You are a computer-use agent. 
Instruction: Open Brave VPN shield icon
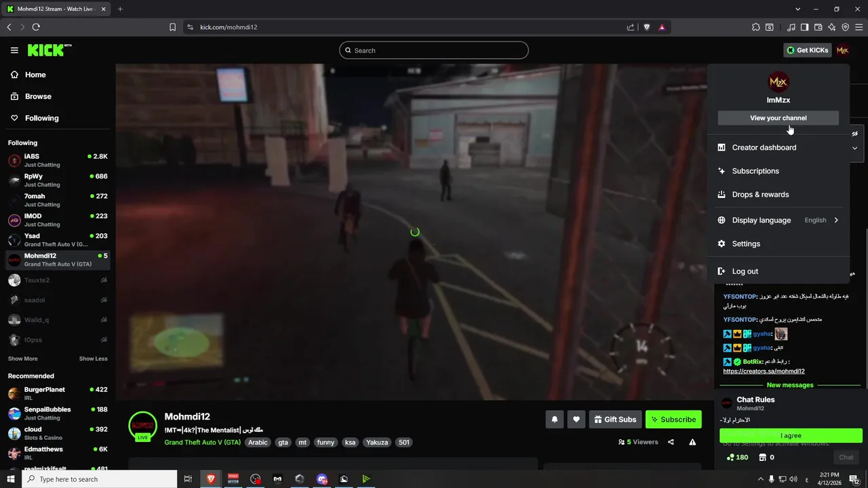coord(845,27)
